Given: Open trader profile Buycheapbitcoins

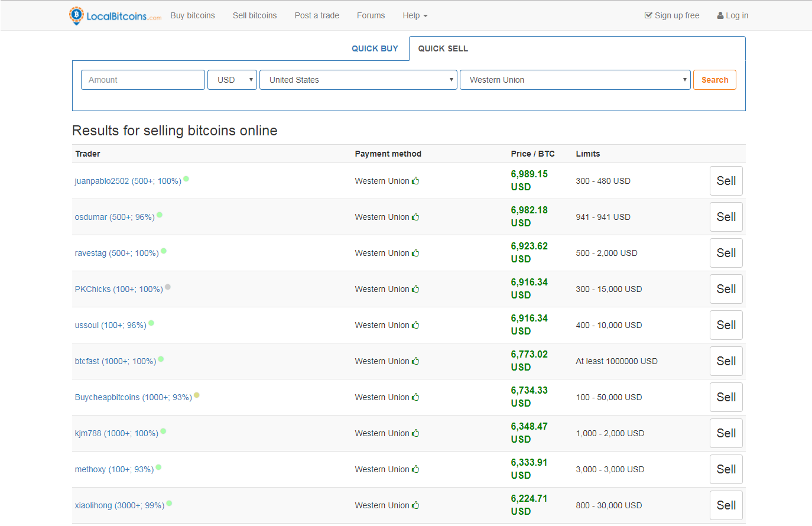Looking at the screenshot, I should point(133,397).
